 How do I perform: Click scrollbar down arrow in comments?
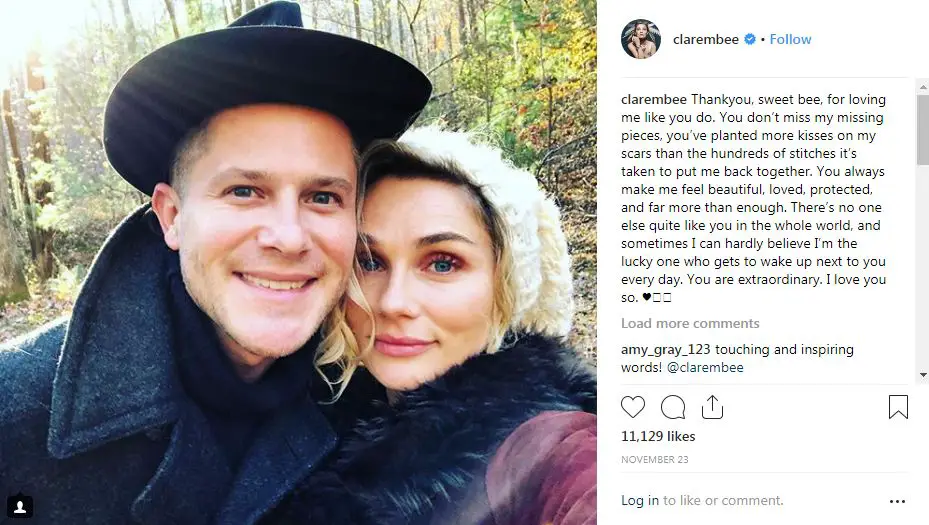pyautogui.click(x=922, y=375)
